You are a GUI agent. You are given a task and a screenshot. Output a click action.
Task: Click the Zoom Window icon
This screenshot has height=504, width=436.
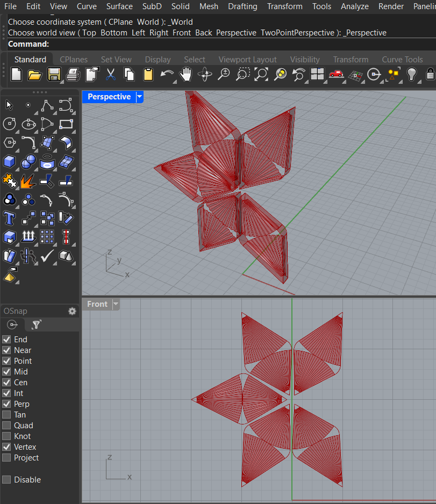click(243, 75)
